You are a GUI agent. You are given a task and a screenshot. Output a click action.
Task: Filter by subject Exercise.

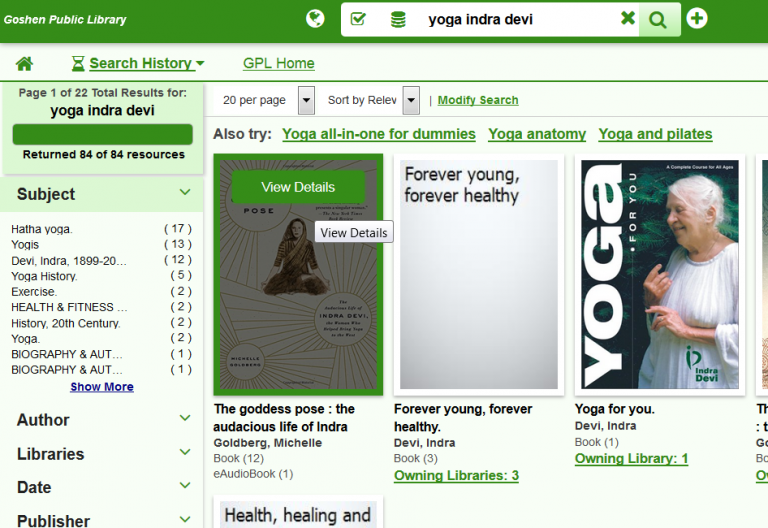coord(34,292)
